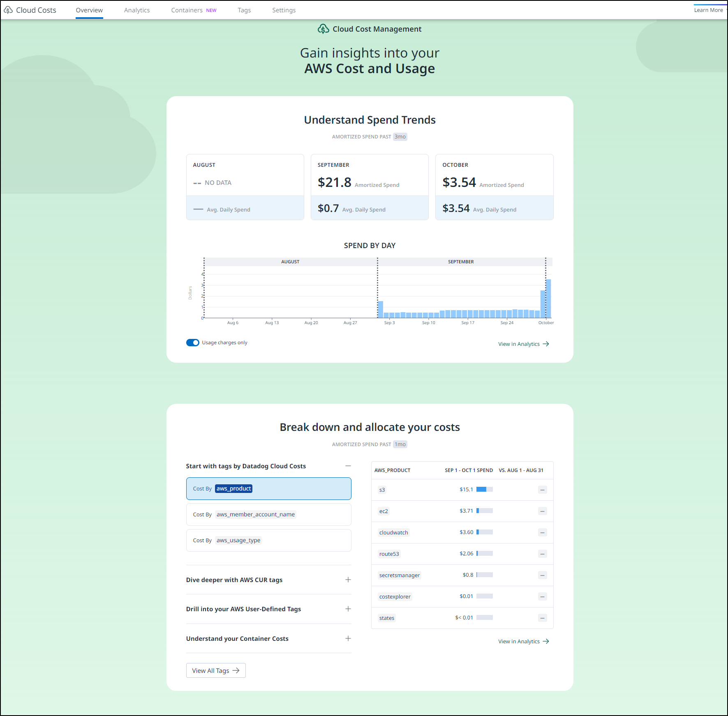Image resolution: width=728 pixels, height=716 pixels.
Task: Click the September spend card
Action: click(370, 187)
